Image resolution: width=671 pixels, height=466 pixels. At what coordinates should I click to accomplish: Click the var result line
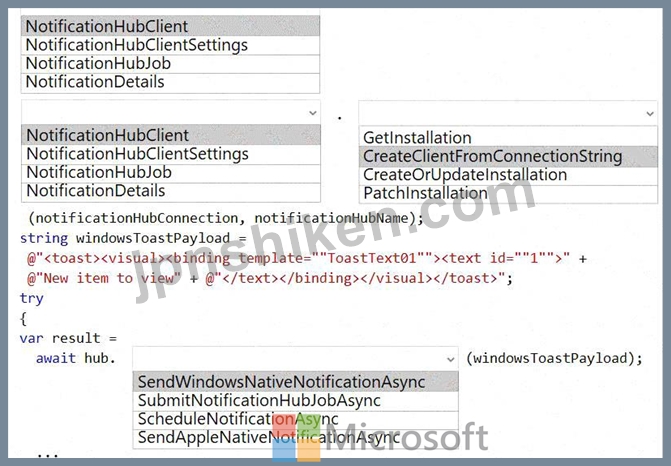coord(68,338)
